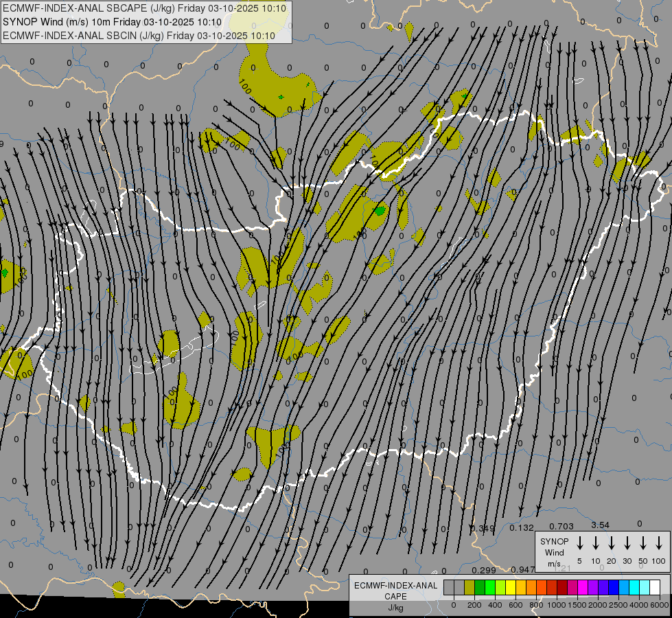Click the SYNOP Wind m/s legend label

click(x=554, y=552)
